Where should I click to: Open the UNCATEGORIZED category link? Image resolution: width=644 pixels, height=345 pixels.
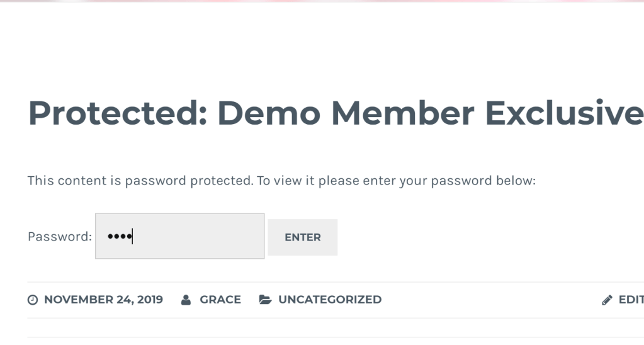[330, 300]
